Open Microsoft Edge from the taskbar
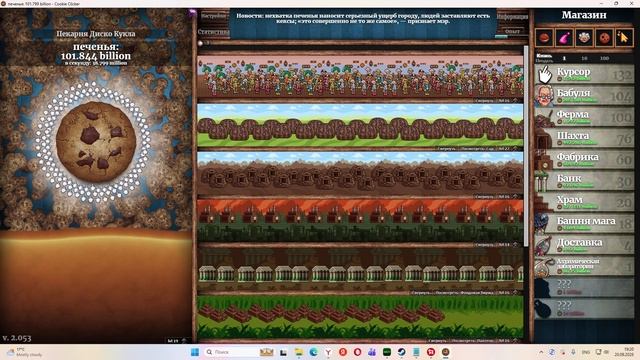The width and height of the screenshot is (640, 360). pos(313,352)
